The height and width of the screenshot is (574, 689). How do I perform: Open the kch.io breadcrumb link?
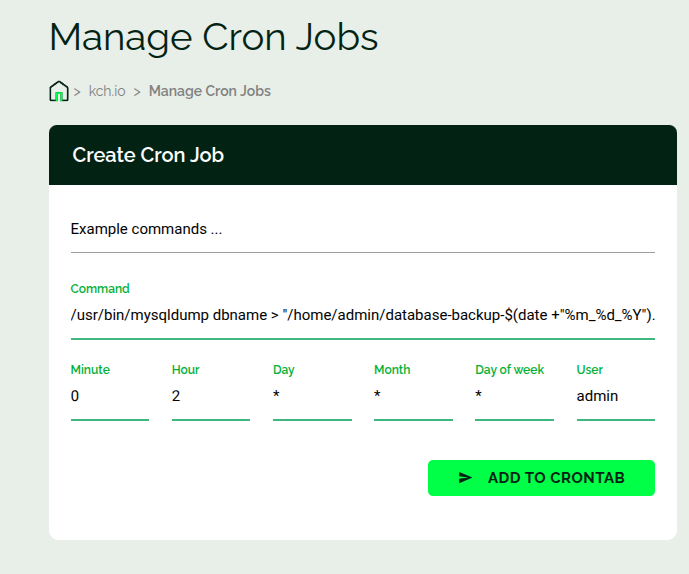coord(107,91)
